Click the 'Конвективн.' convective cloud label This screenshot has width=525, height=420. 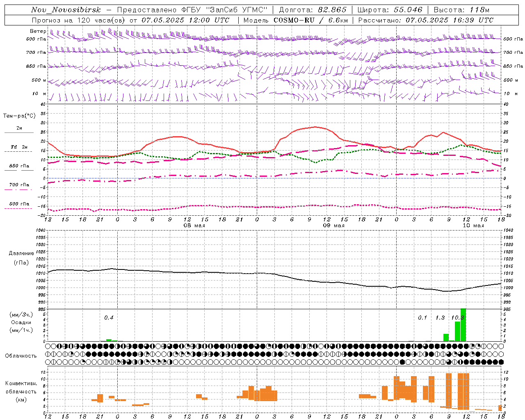[x=21, y=383]
